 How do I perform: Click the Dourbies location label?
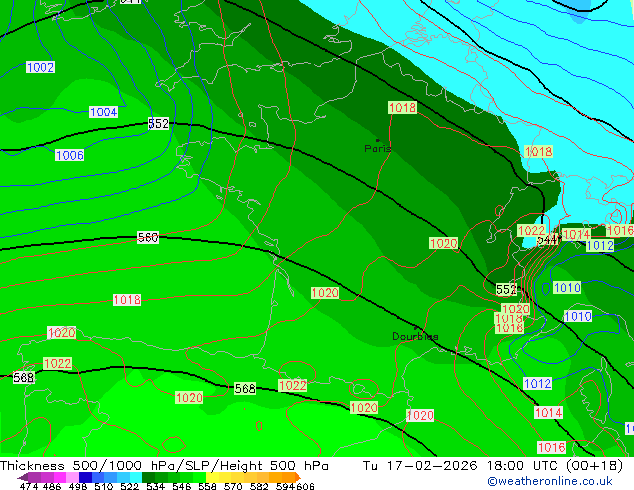[415, 336]
